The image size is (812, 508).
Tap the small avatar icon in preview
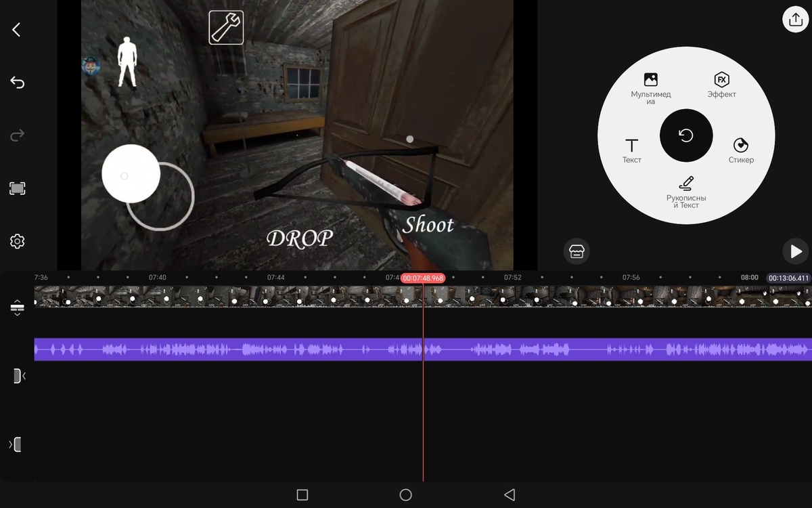(91, 66)
